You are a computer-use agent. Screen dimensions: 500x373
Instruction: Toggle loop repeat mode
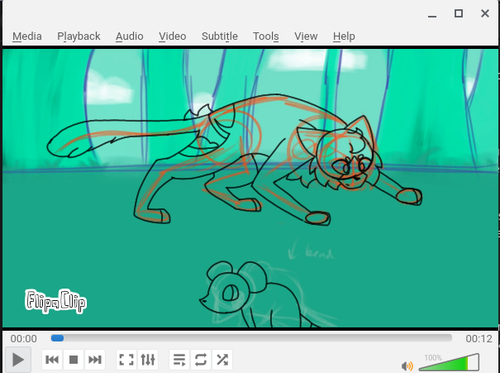click(x=201, y=360)
